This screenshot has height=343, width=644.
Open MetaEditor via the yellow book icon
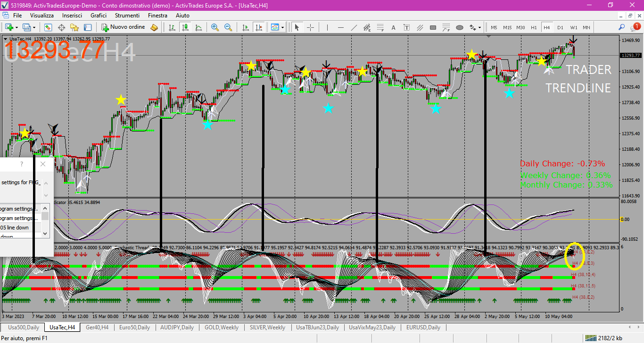pos(154,27)
